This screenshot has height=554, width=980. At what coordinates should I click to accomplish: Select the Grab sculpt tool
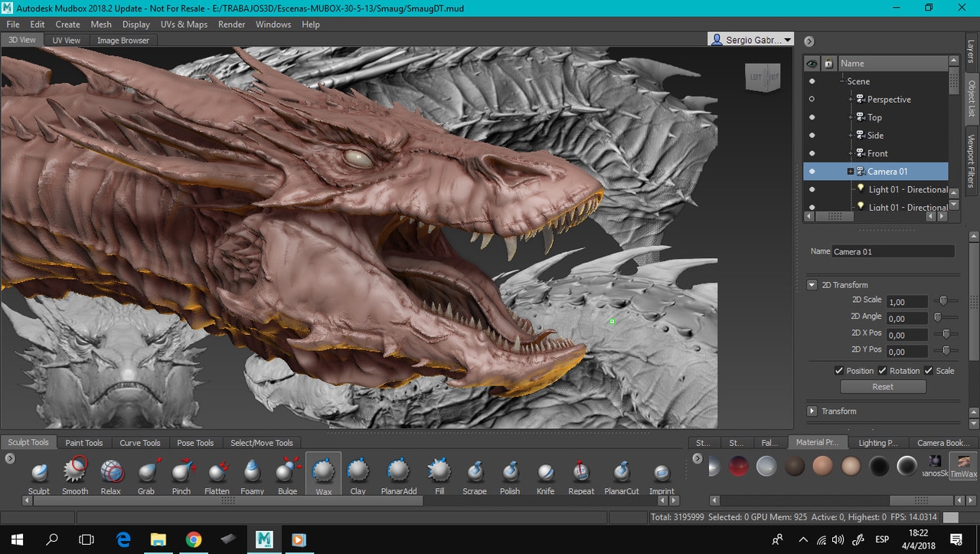click(x=146, y=475)
